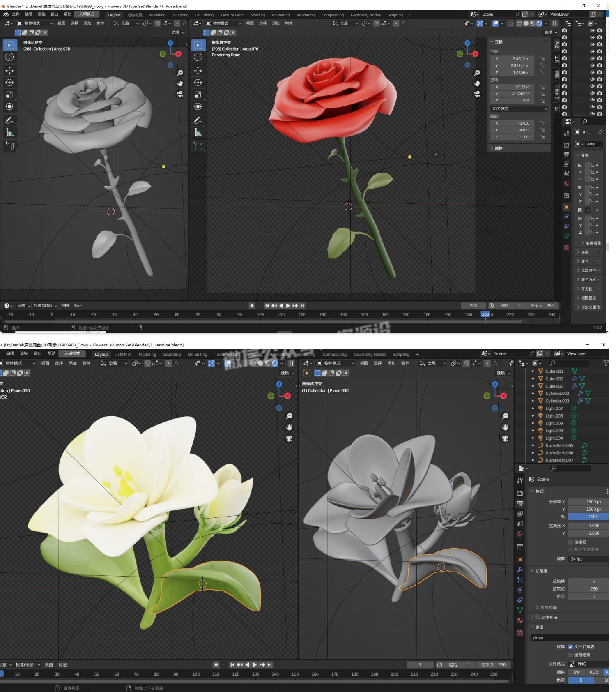Viewport: 616px width, 692px height.
Task: Click zoom magnifier in Jasmine left viewport
Action: click(x=289, y=416)
